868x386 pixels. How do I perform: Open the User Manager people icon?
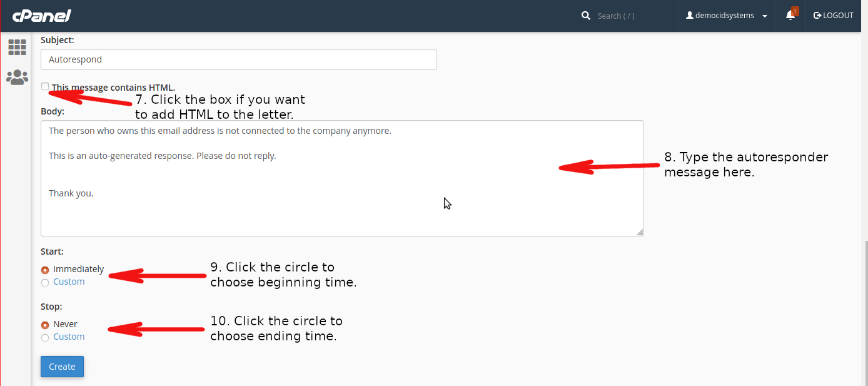pos(17,78)
